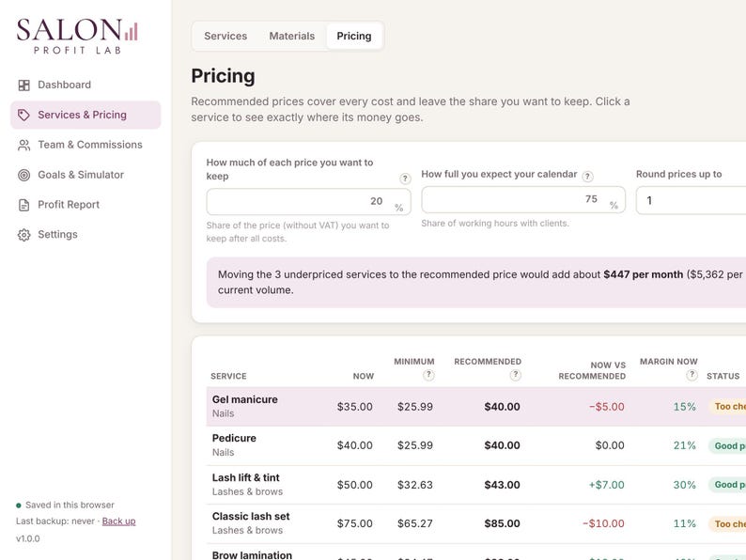Open help for calendar fullness

click(587, 177)
